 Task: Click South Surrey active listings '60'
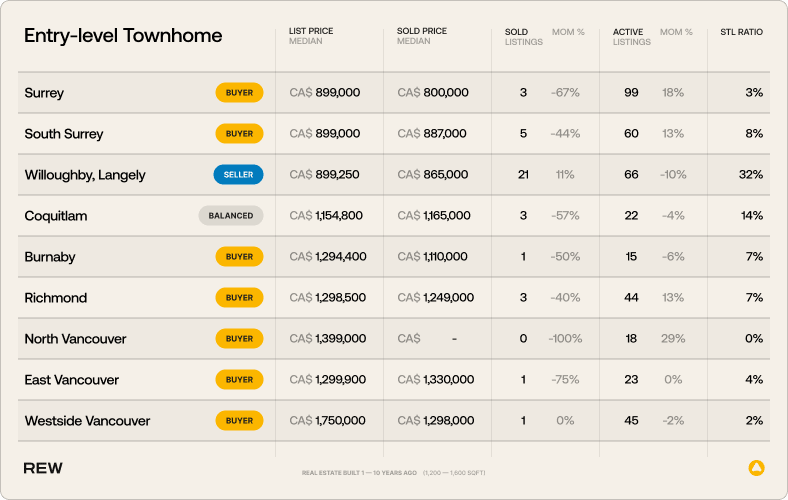(631, 134)
